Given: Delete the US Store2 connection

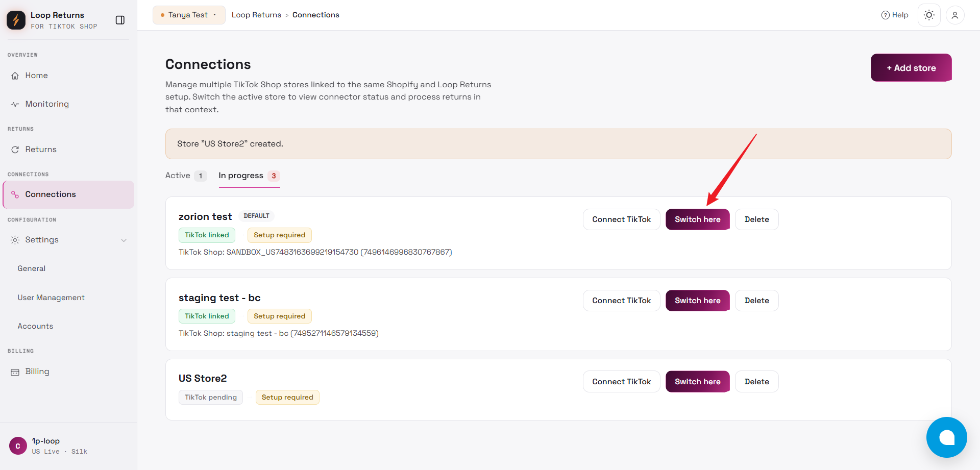Looking at the screenshot, I should pos(756,382).
